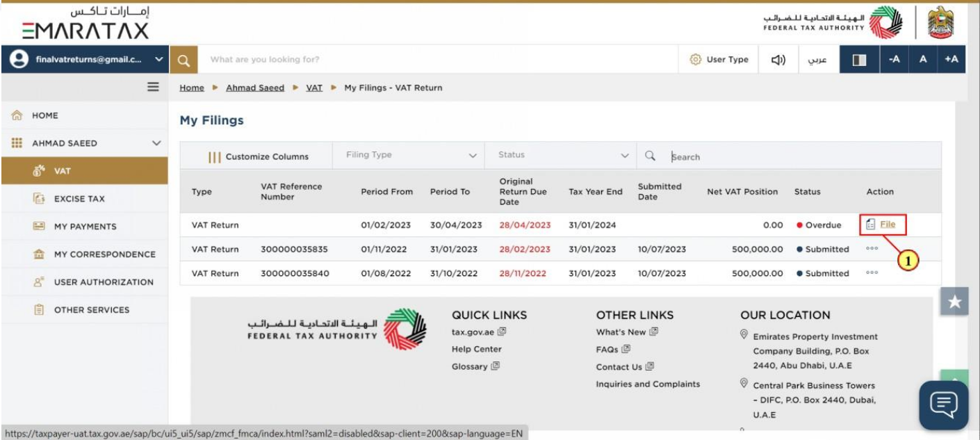This screenshot has height=440, width=980.
Task: Focus the 'What are you looking for?' field
Action: 438,60
